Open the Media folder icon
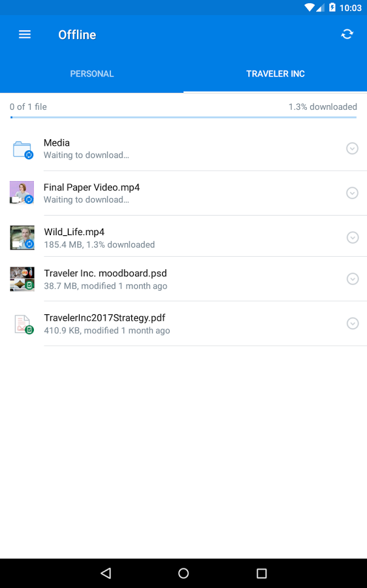Screen dimensions: 367x588 coord(23,150)
